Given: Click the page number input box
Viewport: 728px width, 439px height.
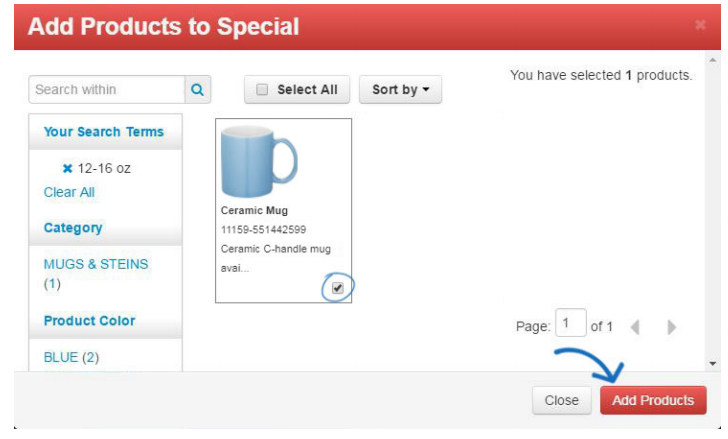Looking at the screenshot, I should pyautogui.click(x=571, y=323).
